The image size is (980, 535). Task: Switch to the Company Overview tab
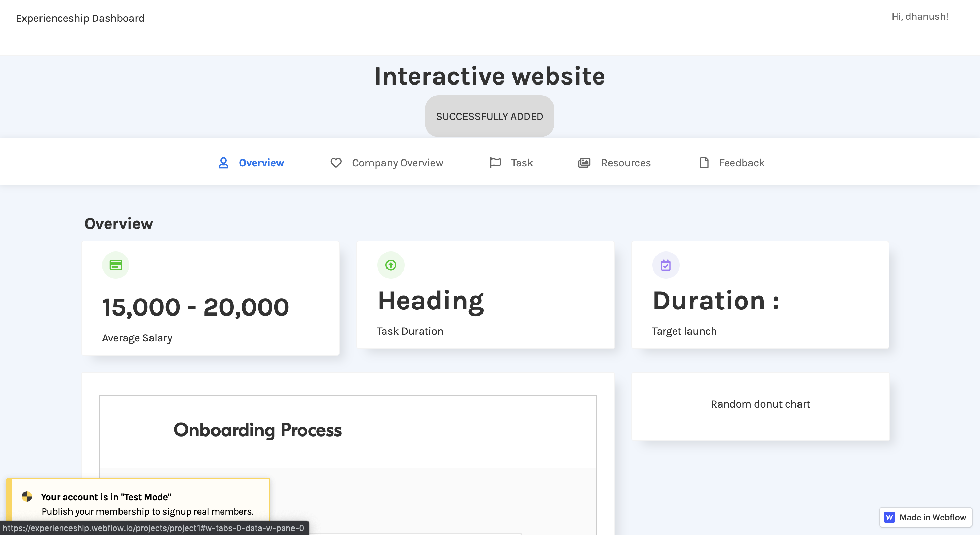click(x=397, y=163)
